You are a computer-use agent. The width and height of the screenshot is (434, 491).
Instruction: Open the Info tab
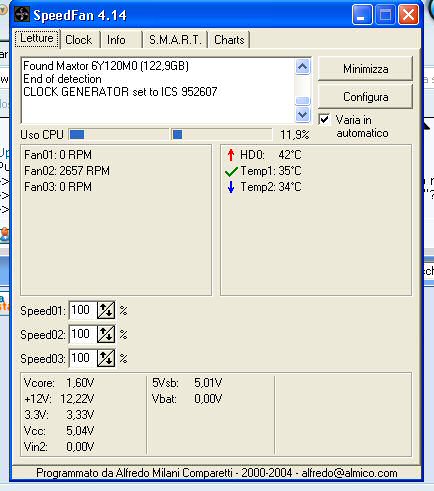point(116,40)
